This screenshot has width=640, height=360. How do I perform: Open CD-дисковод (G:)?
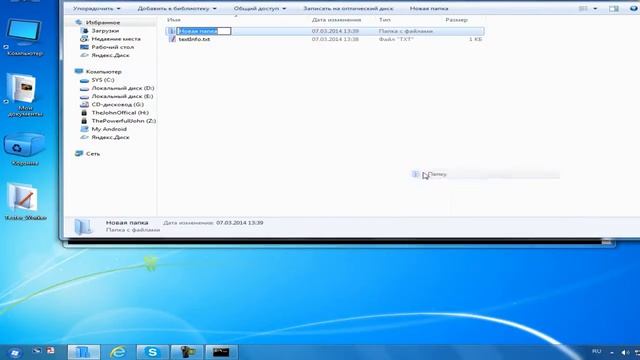[117, 104]
